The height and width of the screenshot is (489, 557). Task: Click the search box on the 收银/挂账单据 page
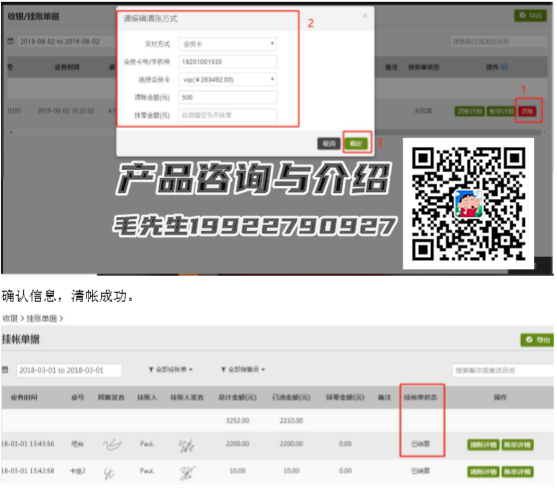pos(499,42)
